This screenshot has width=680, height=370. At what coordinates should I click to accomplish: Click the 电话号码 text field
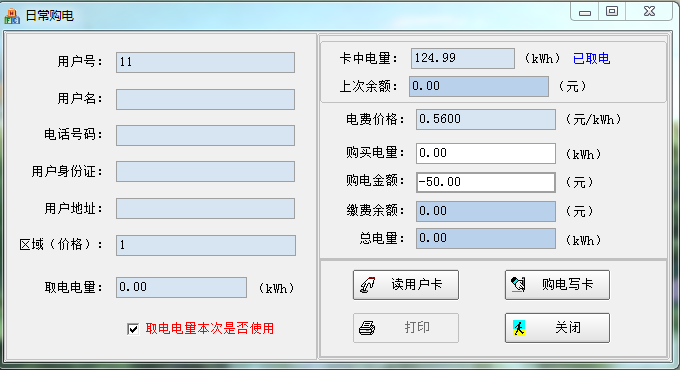[x=206, y=135]
